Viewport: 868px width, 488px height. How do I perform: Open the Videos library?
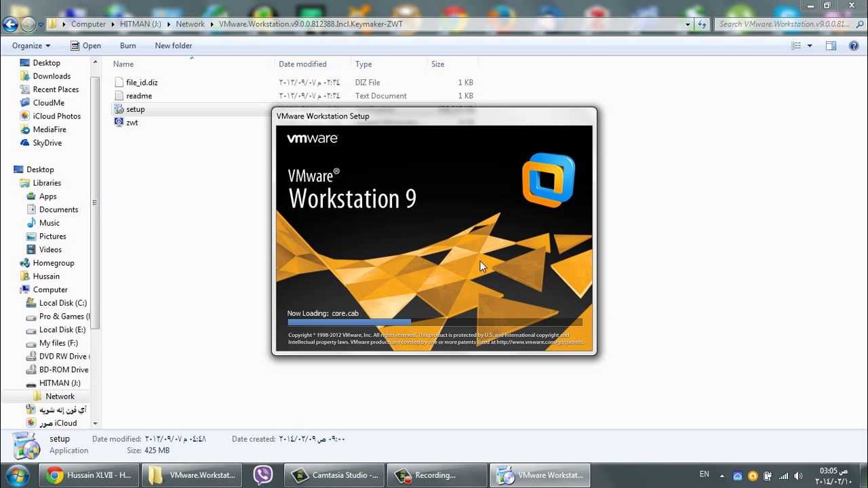coord(50,249)
